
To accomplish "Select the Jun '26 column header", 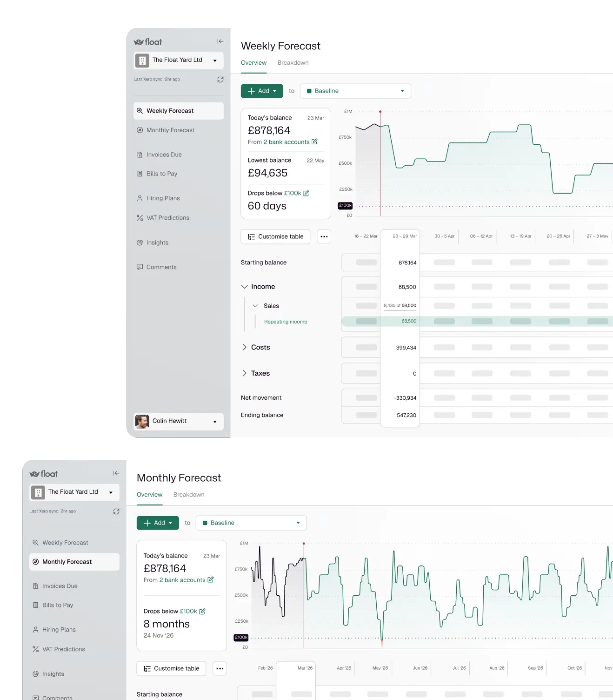I will pyautogui.click(x=420, y=668).
